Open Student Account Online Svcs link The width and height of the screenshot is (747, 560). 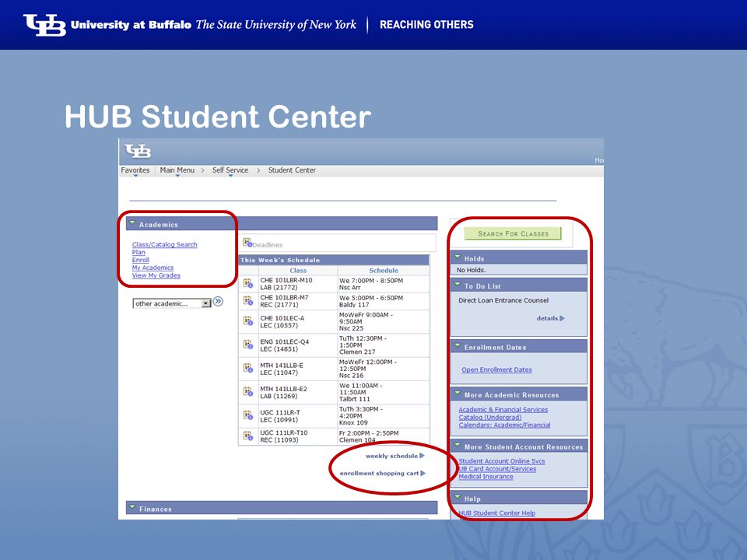coord(502,461)
